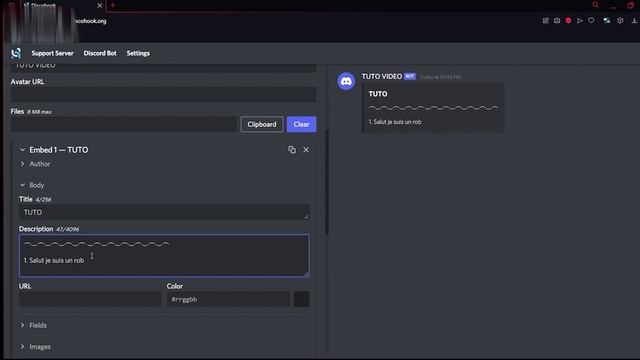
Task: Click the TUTO VIDEO bot avatar in preview
Action: (x=346, y=81)
